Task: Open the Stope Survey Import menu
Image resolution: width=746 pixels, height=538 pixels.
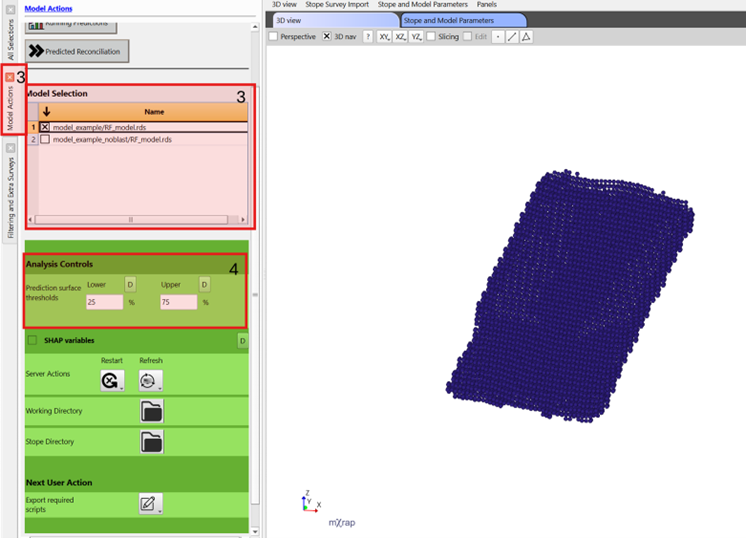Action: [x=337, y=5]
